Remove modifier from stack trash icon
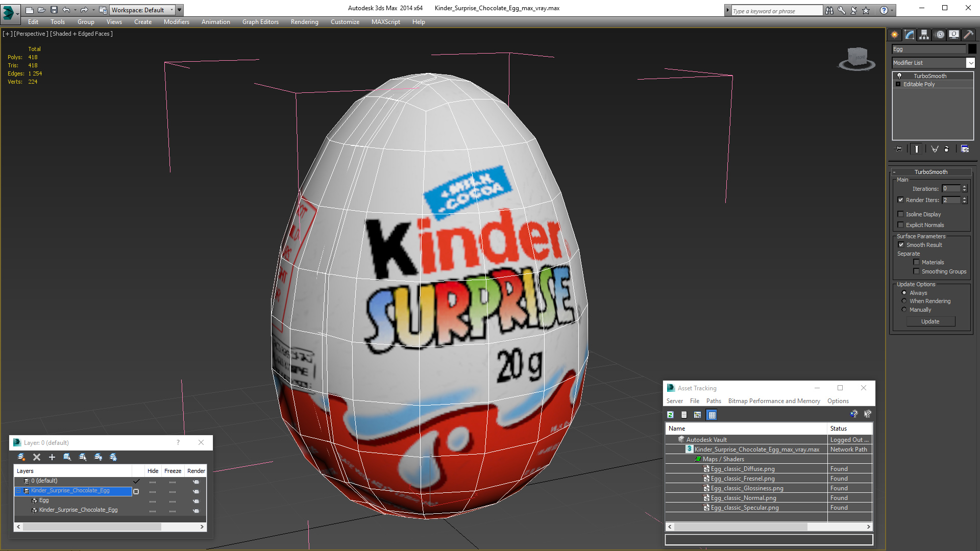 coord(947,149)
